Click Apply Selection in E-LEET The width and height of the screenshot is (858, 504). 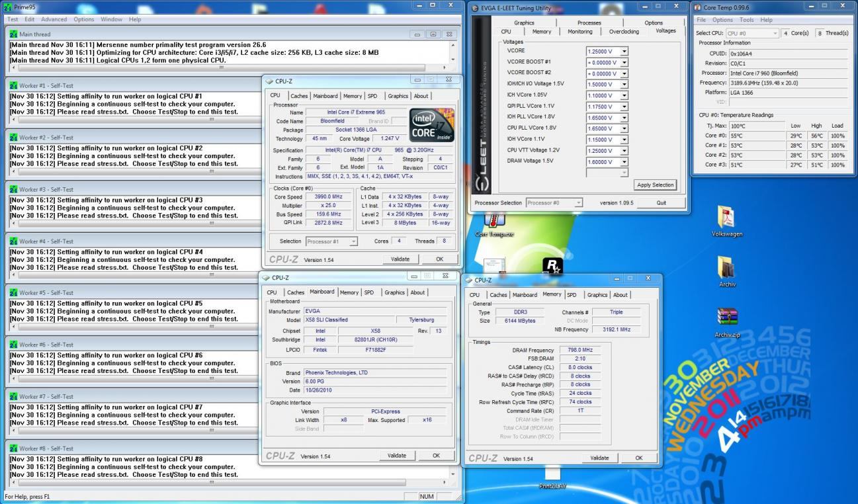(x=655, y=185)
